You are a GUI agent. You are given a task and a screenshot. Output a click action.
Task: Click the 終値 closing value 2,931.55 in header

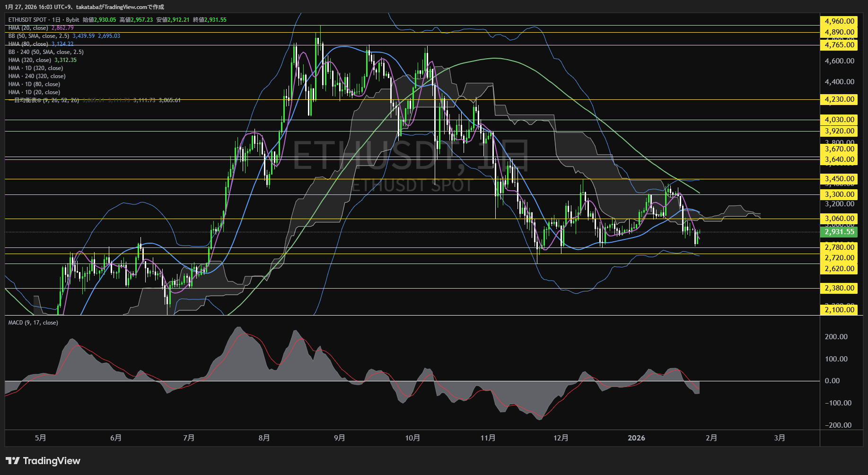(215, 20)
